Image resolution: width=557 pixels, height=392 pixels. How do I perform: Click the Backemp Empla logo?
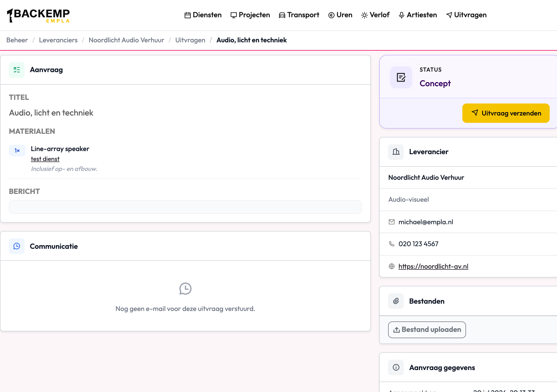click(x=38, y=15)
